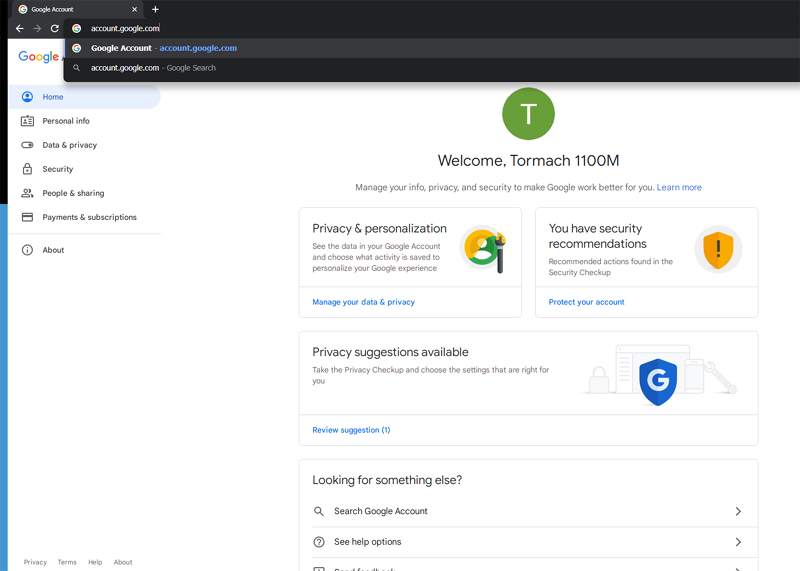Click the Google logo in the header

click(39, 57)
